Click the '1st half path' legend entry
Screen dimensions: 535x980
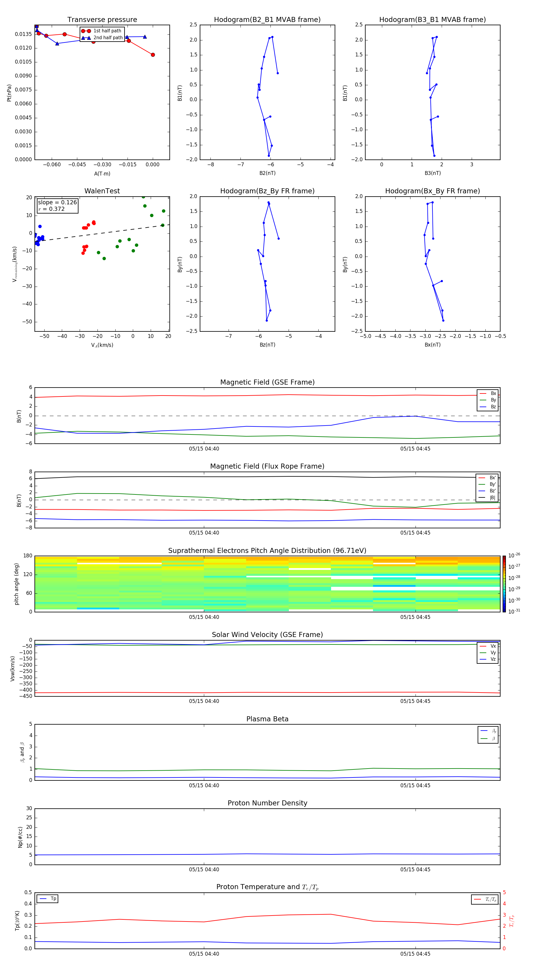(x=101, y=31)
